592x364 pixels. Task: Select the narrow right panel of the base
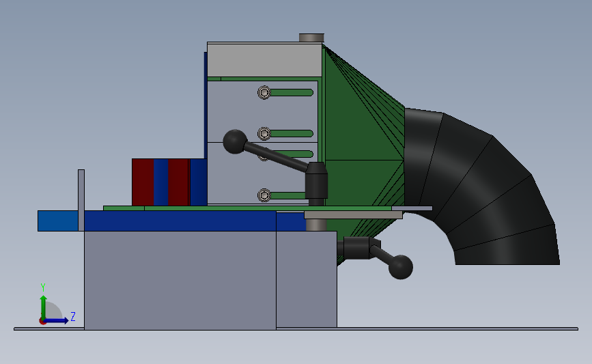pos(307,279)
